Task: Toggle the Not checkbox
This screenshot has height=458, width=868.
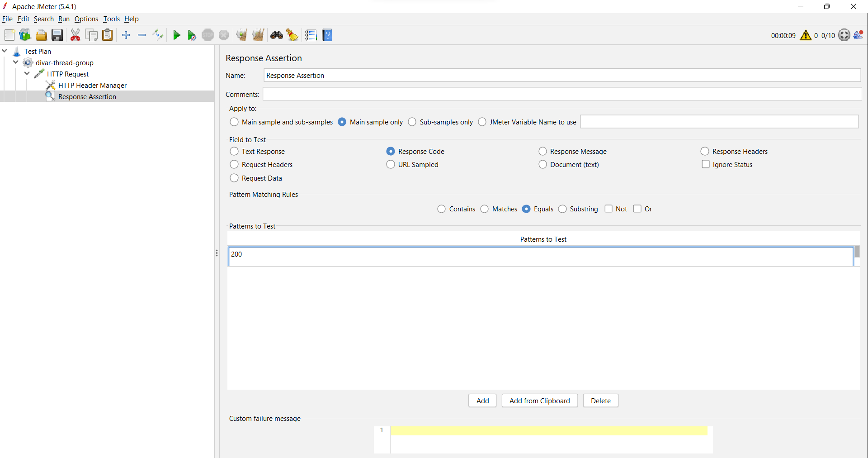Action: tap(609, 209)
